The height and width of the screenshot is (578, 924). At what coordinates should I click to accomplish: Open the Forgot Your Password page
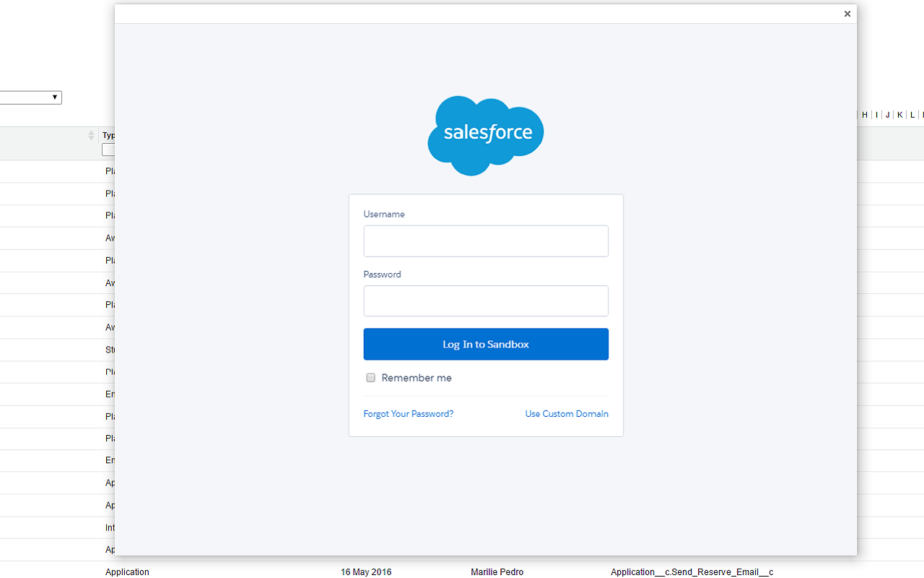[x=408, y=413]
